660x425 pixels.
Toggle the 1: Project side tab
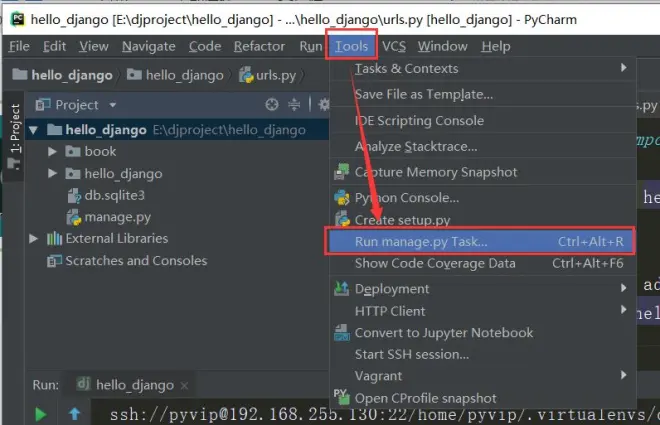pyautogui.click(x=14, y=135)
